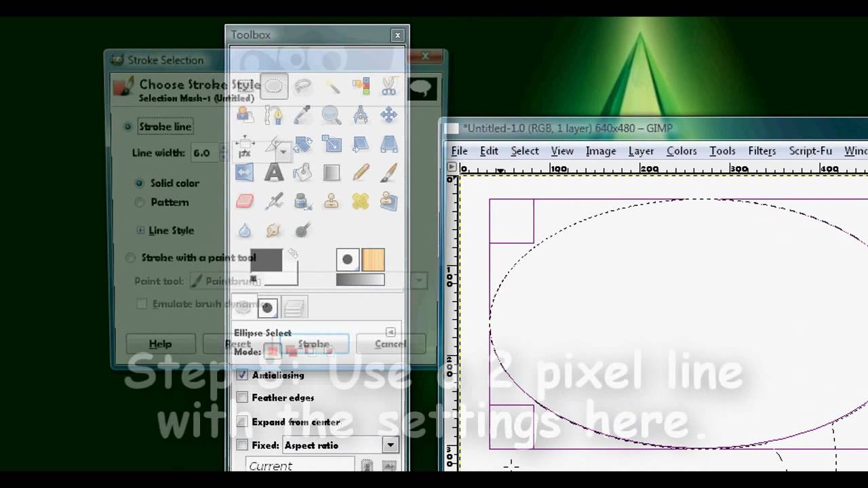Screen dimensions: 868x488
Task: Select the Scissors Select tool
Action: coord(389,86)
